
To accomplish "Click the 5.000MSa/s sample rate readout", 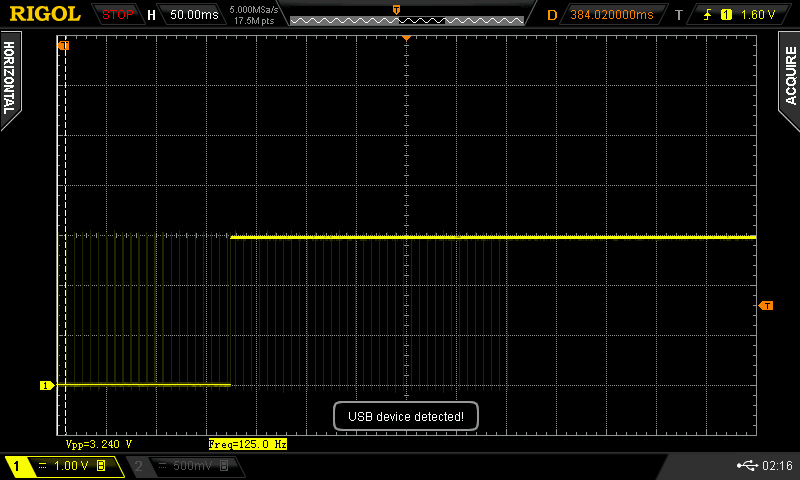I will pyautogui.click(x=254, y=10).
